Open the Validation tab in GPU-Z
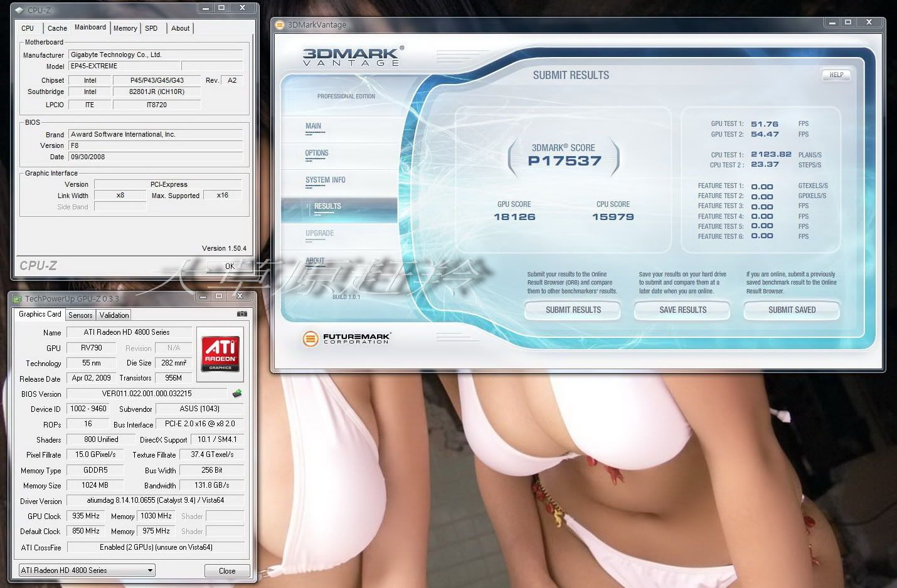This screenshot has width=897, height=588. 114,315
